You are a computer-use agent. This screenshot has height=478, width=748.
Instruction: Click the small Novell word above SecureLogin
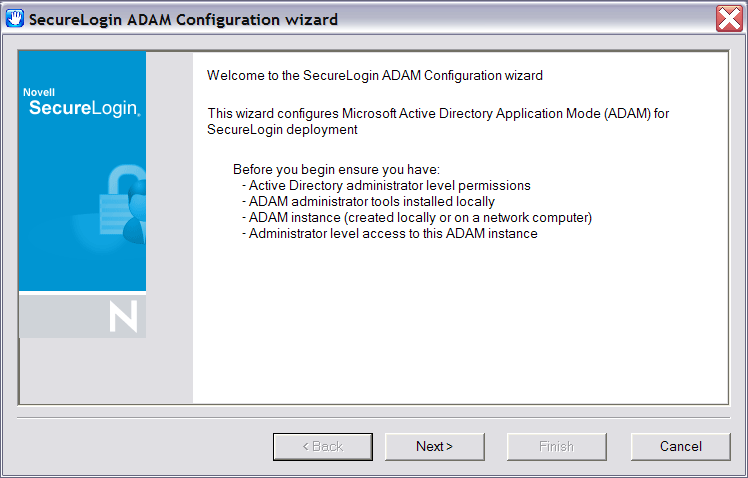pos(39,92)
